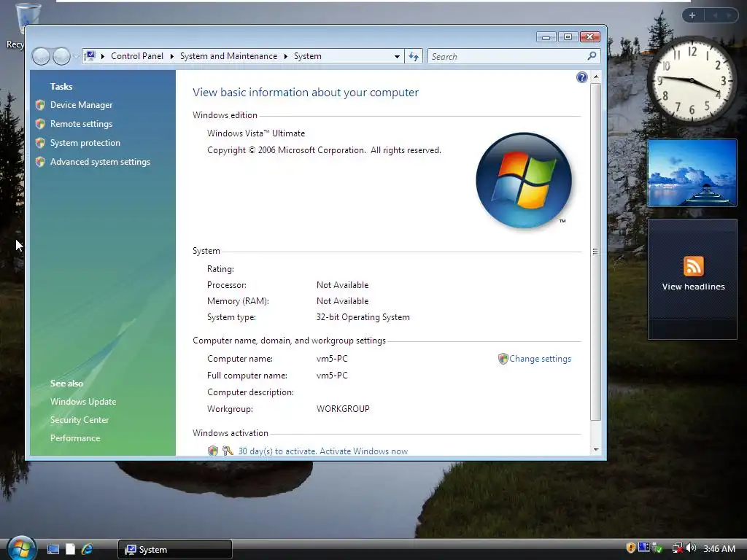
Task: Select System and Maintenance breadcrumb
Action: point(228,56)
